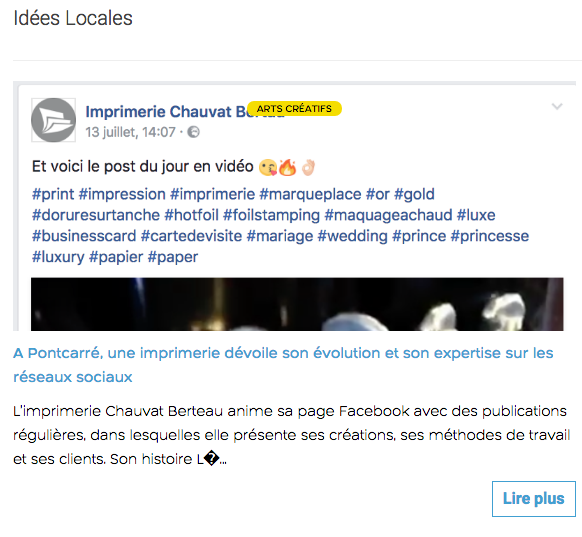Open the #print hashtag
This screenshot has width=582, height=537.
[x=53, y=194]
